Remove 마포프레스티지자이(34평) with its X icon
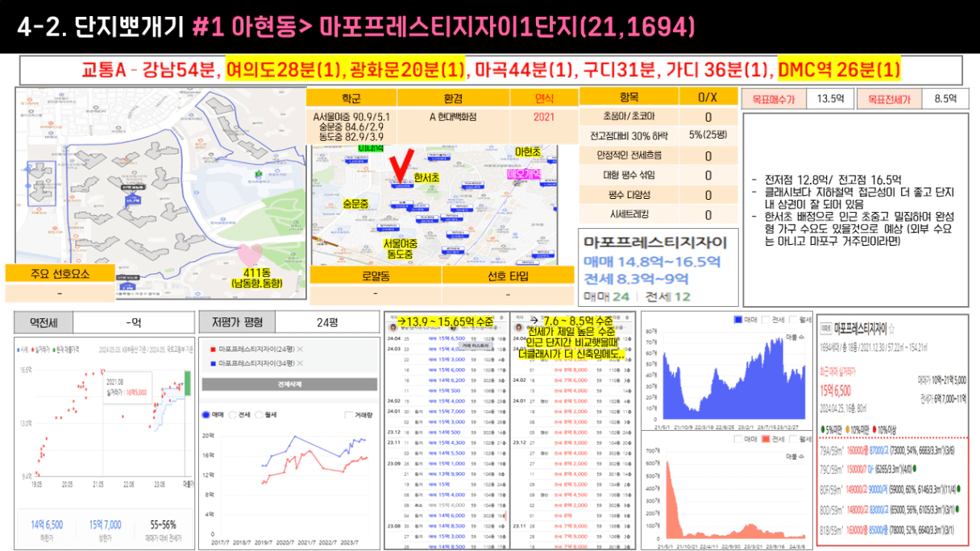Viewport: 980px width, 551px height. point(300,363)
